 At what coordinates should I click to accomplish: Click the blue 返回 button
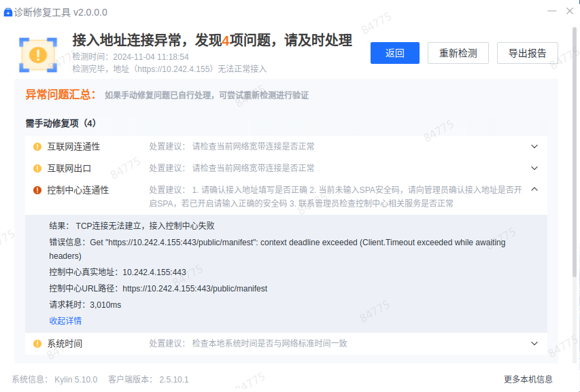coord(394,53)
